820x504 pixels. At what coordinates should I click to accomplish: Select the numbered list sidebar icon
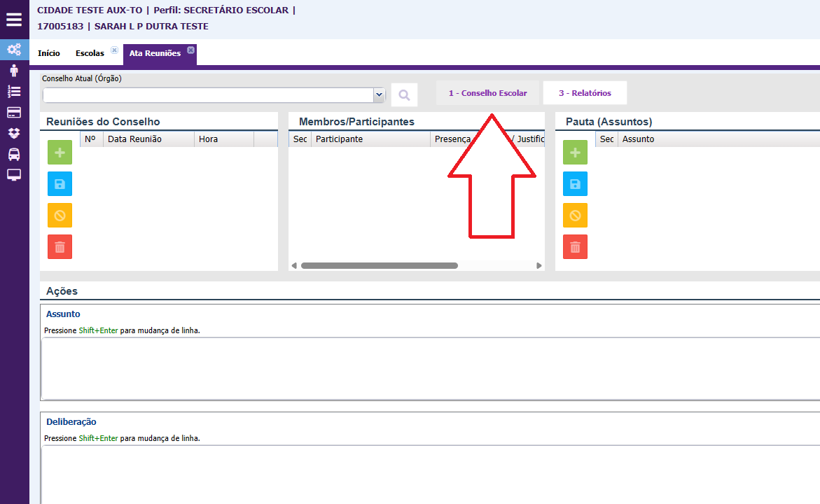14,91
